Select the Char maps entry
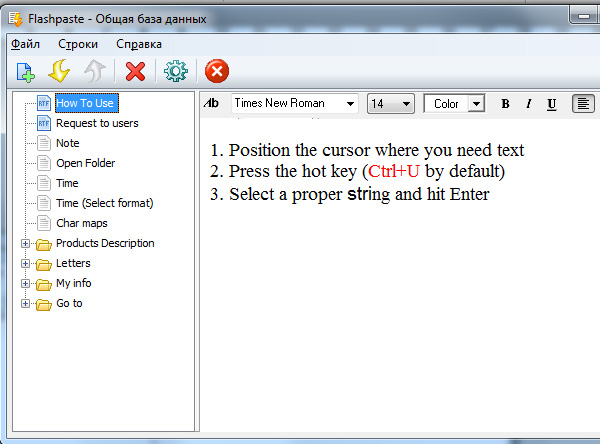600x444 pixels. (81, 223)
